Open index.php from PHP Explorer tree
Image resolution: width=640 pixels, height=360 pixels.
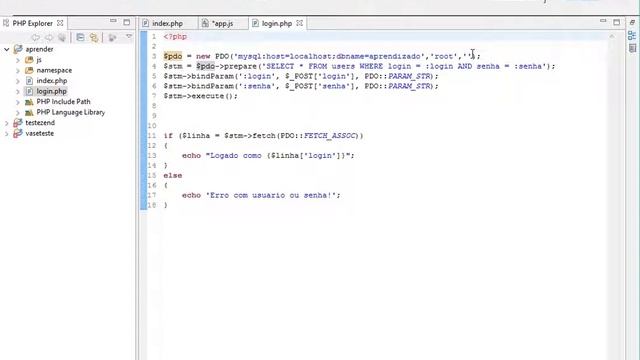tap(52, 81)
